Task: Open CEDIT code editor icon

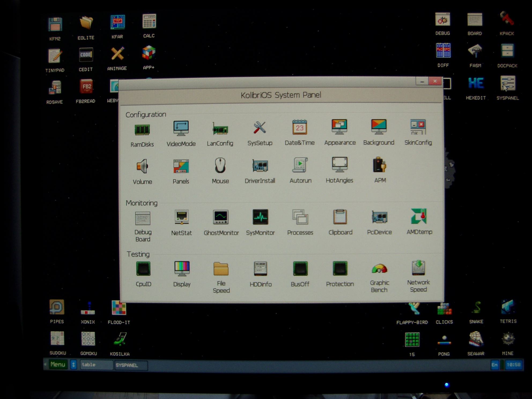Action: click(86, 55)
